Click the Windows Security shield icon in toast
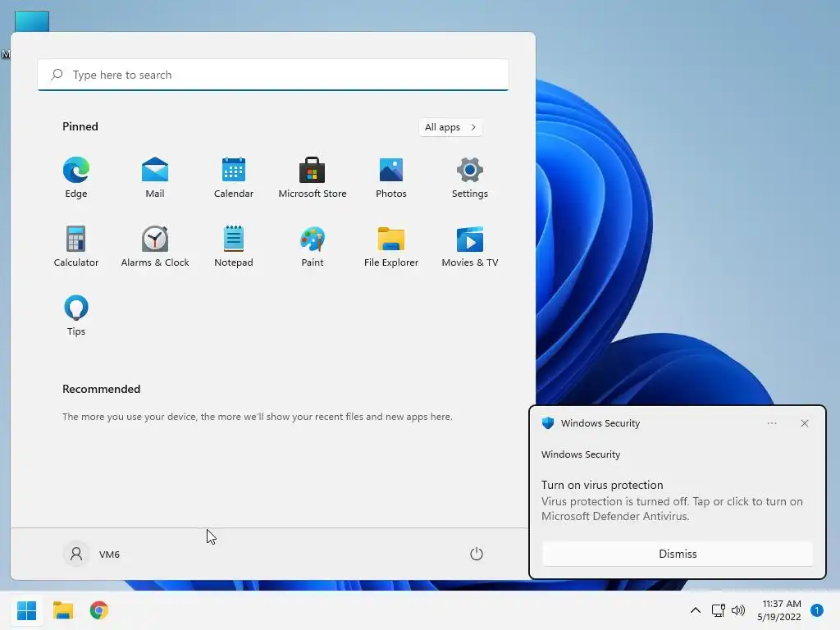 coord(547,423)
